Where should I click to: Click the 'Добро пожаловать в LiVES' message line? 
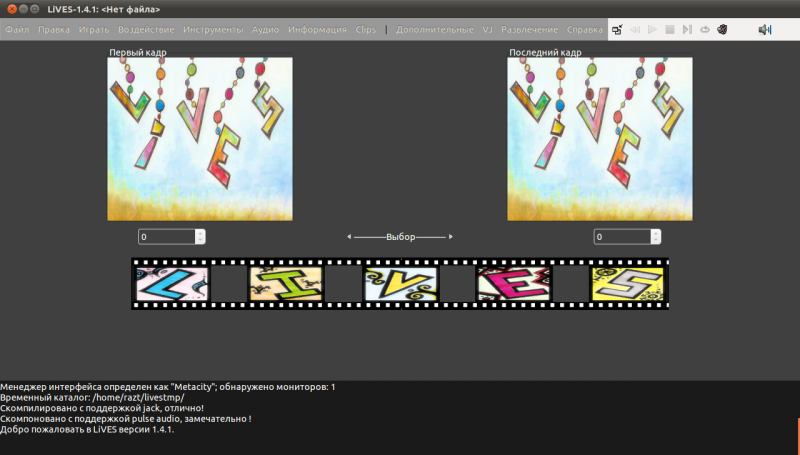[87, 429]
